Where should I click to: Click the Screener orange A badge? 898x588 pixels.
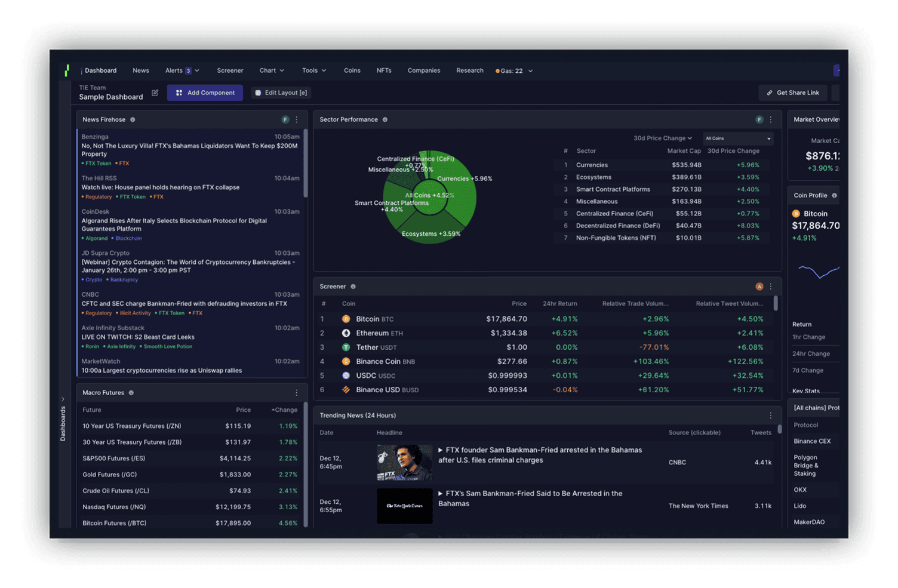[x=759, y=287]
